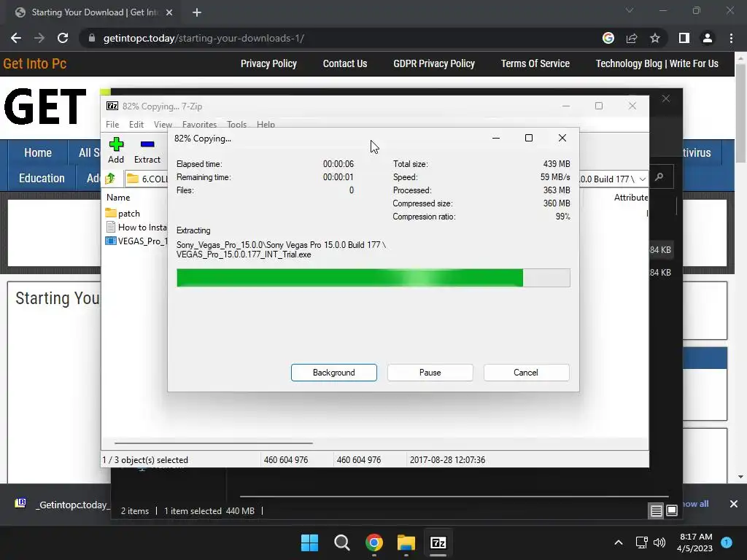
Task: Toggle the Chrome side panel
Action: [684, 38]
